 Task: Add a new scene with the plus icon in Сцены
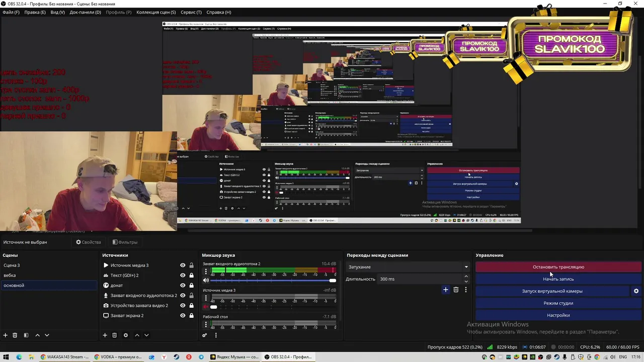click(6, 335)
